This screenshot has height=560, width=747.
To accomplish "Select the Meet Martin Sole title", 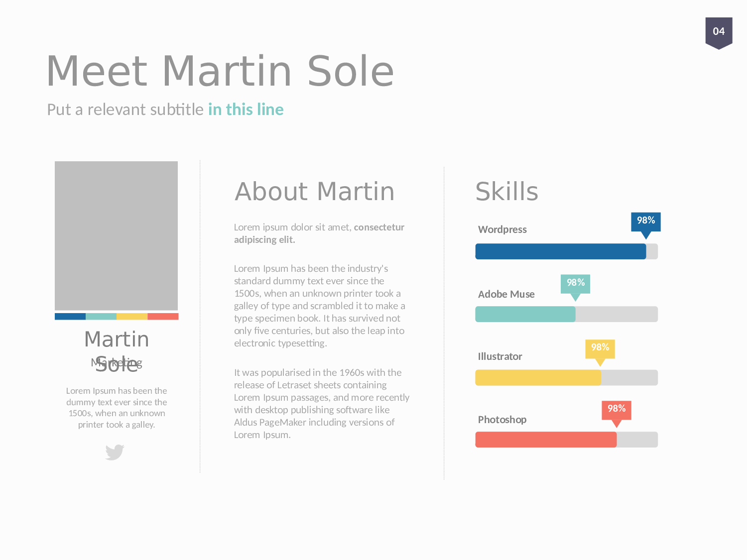I will 220,71.
